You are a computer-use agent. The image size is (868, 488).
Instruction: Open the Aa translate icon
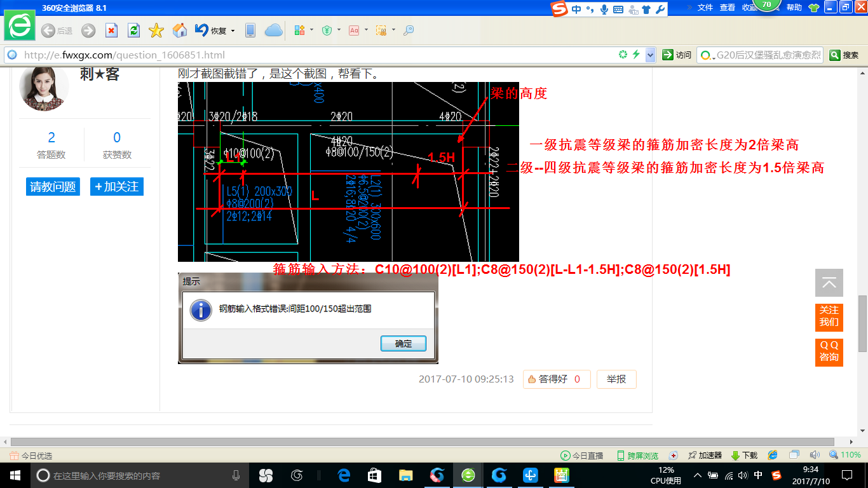point(354,30)
